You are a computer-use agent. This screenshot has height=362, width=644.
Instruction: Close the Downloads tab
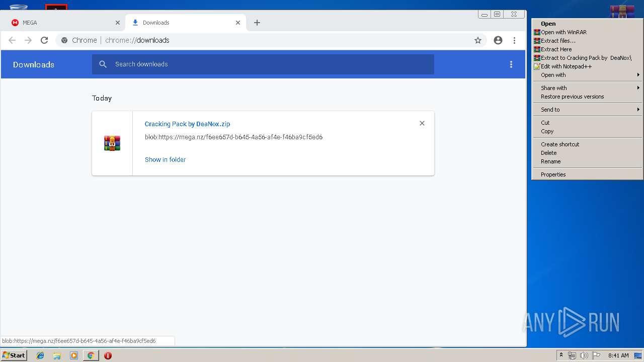point(238,23)
